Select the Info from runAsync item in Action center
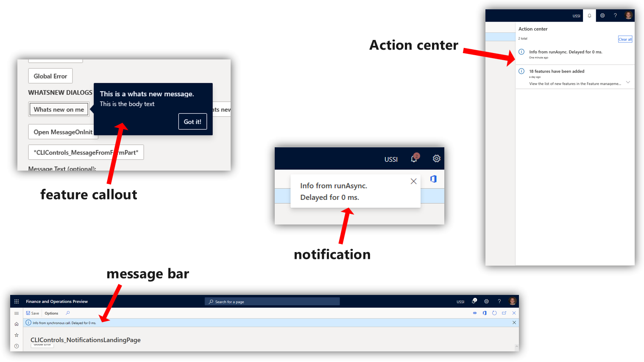 click(575, 54)
